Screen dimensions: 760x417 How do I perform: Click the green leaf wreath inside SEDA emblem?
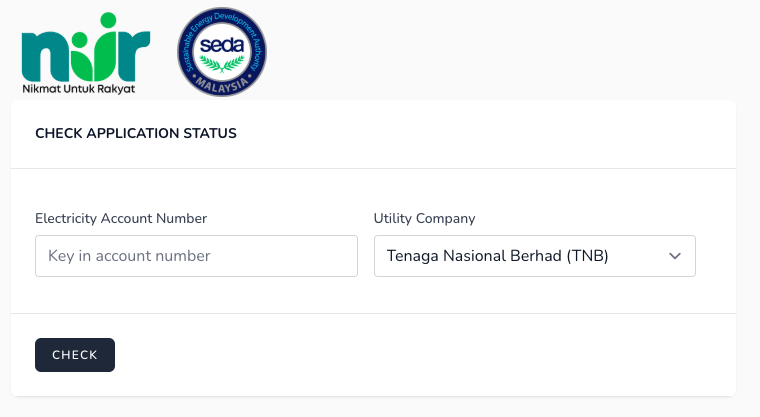point(222,64)
